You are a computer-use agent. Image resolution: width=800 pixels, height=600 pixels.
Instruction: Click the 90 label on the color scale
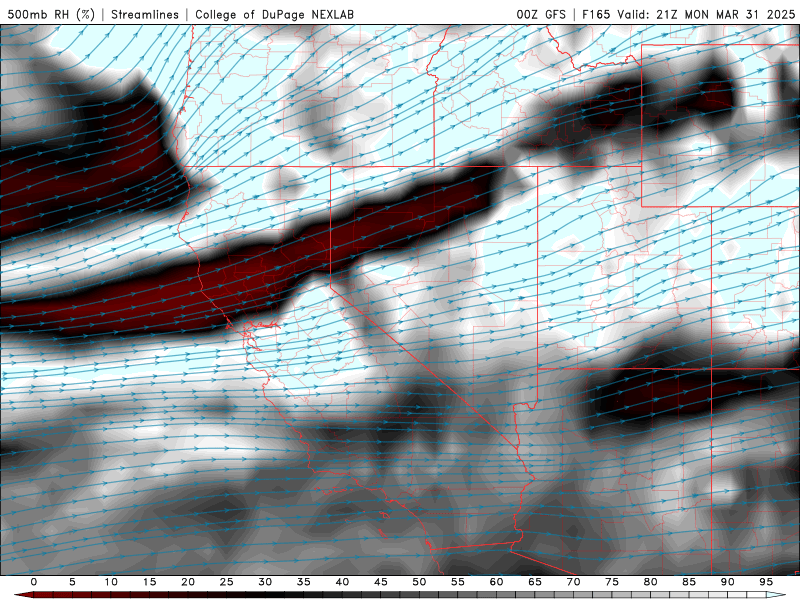[727, 582]
